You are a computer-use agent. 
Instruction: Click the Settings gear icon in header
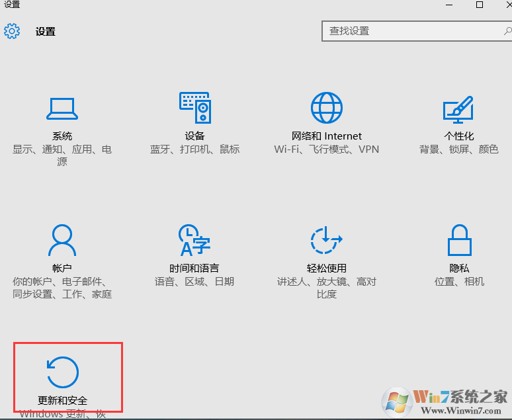click(x=12, y=31)
